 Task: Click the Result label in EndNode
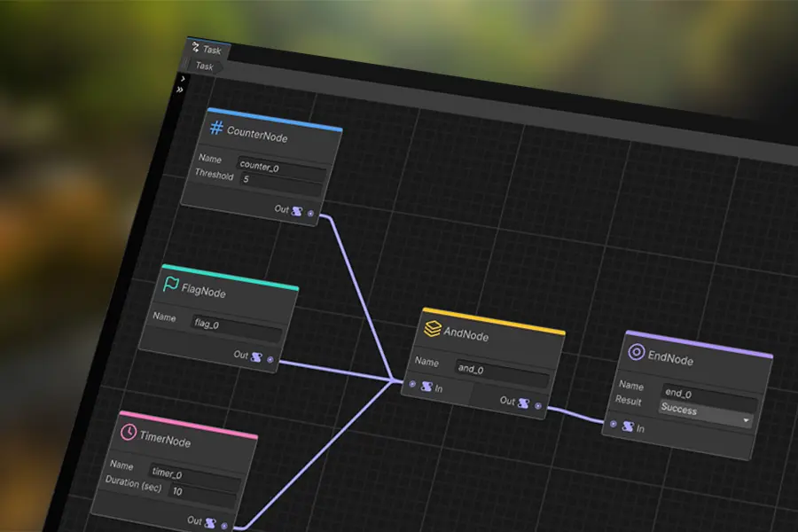click(x=628, y=401)
